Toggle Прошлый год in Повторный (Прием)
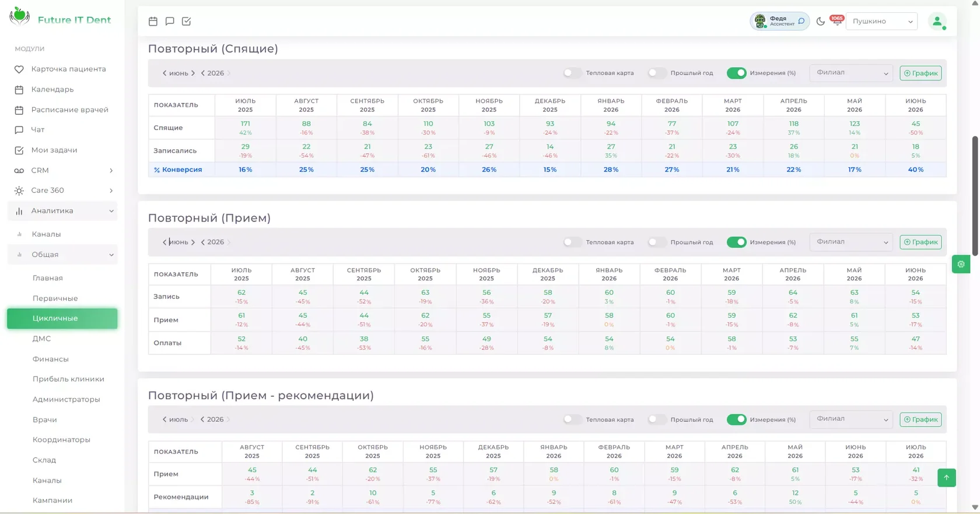Image resolution: width=980 pixels, height=514 pixels. point(657,242)
